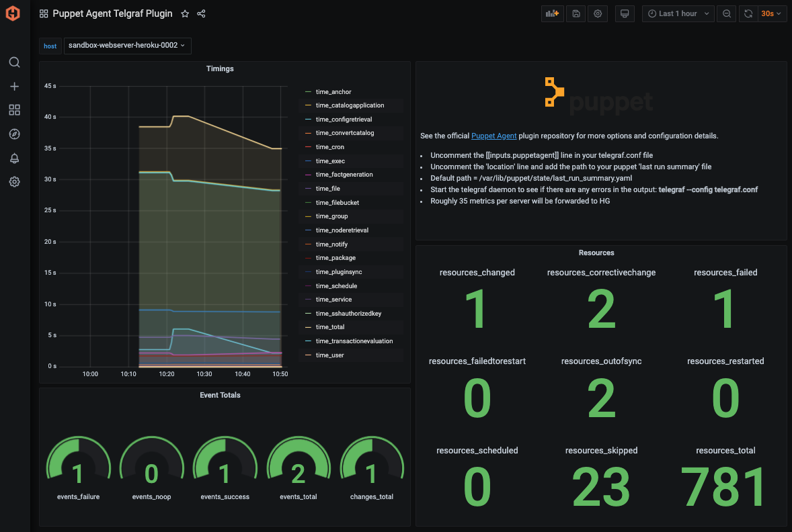Click the events_success gauge

225,459
